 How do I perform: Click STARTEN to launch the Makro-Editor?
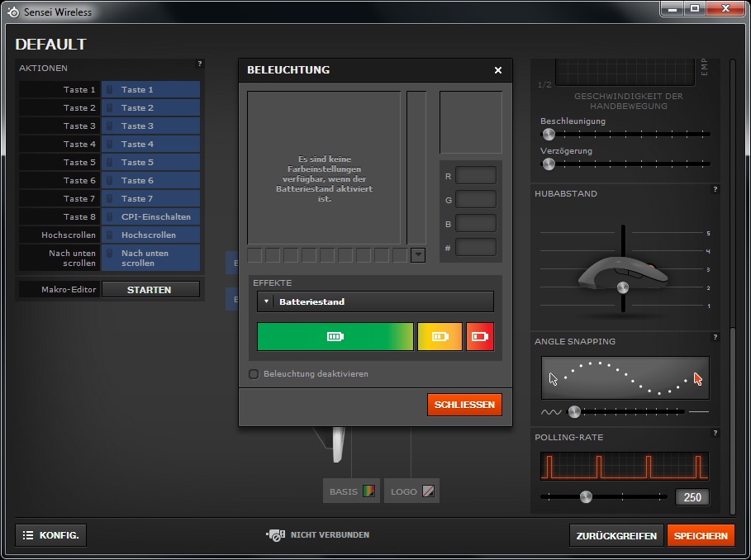click(150, 290)
